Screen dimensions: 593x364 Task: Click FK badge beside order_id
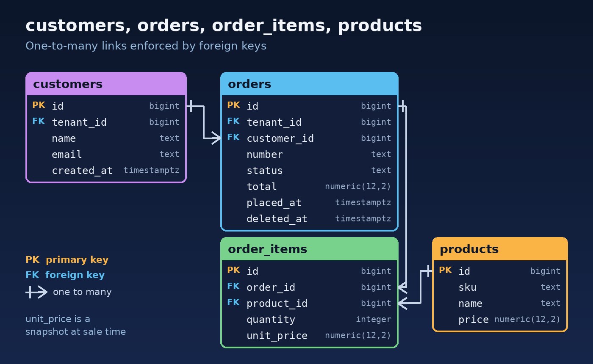(233, 286)
